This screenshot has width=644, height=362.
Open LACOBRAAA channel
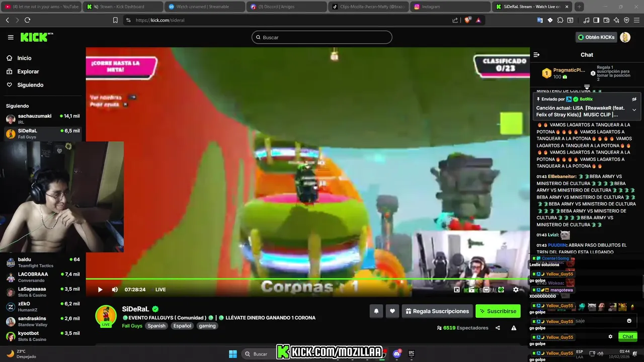(x=43, y=277)
